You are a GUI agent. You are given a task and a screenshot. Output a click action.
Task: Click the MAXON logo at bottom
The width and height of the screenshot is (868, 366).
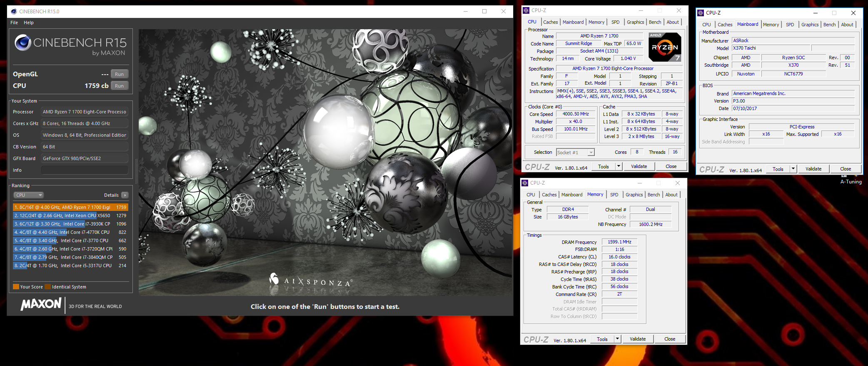[41, 304]
